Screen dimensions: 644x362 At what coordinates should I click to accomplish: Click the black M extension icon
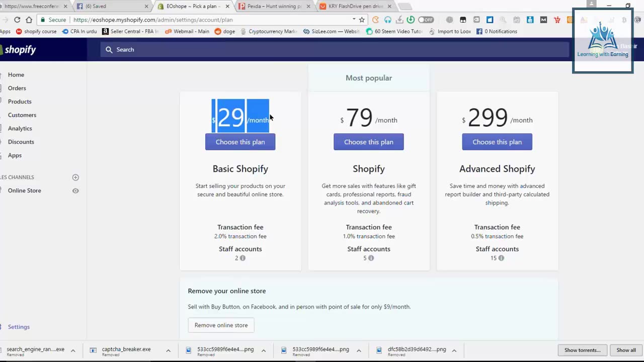[x=543, y=20]
